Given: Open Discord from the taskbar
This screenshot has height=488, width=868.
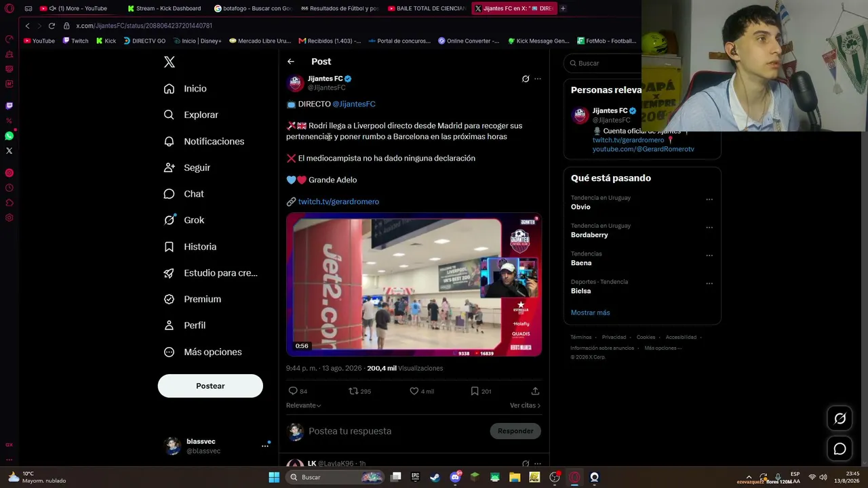Looking at the screenshot, I should [456, 477].
